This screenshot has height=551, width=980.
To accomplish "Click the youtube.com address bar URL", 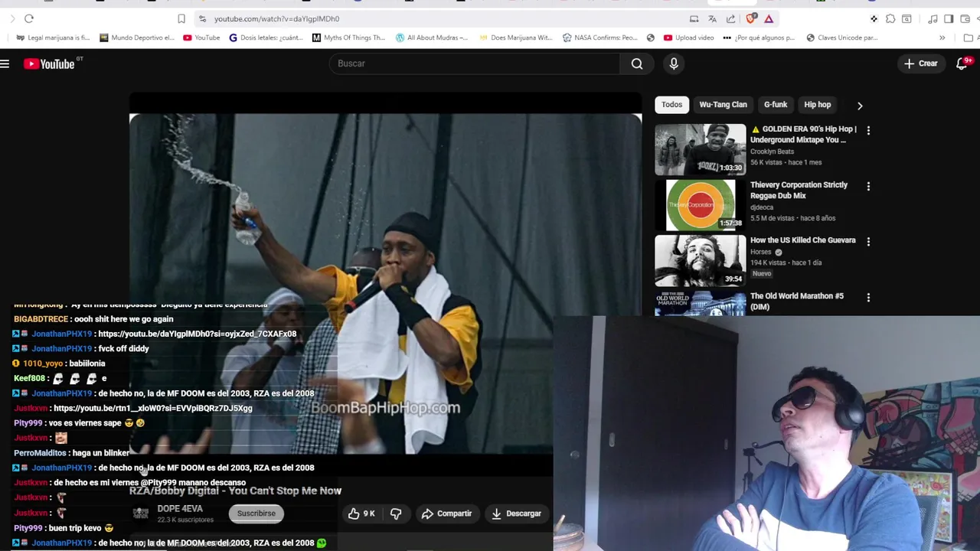I will [276, 18].
